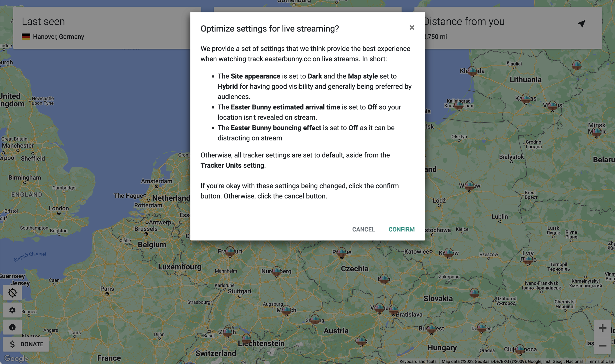Select basket marker on Munich

coord(286,310)
